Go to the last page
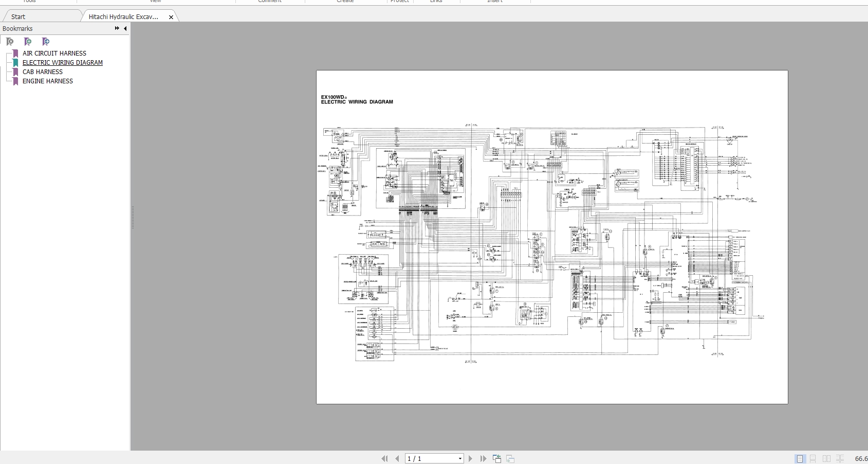The image size is (868, 464). point(483,458)
